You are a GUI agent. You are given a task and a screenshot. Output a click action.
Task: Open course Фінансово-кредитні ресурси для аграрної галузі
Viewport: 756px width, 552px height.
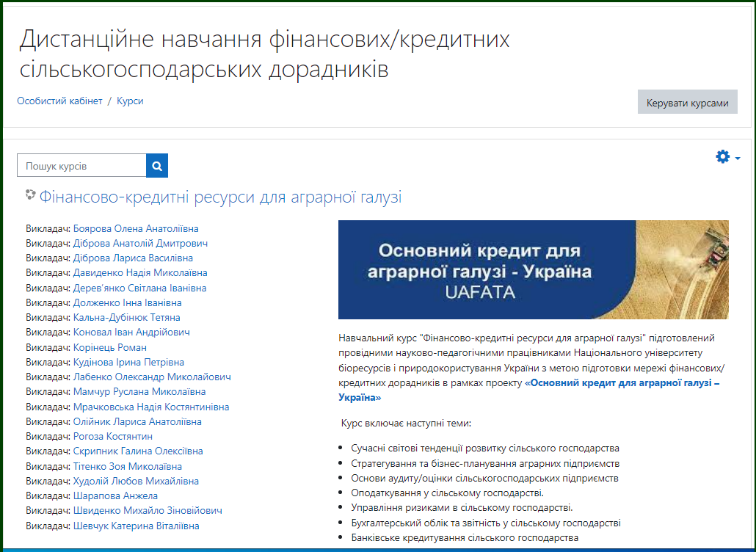pyautogui.click(x=220, y=197)
